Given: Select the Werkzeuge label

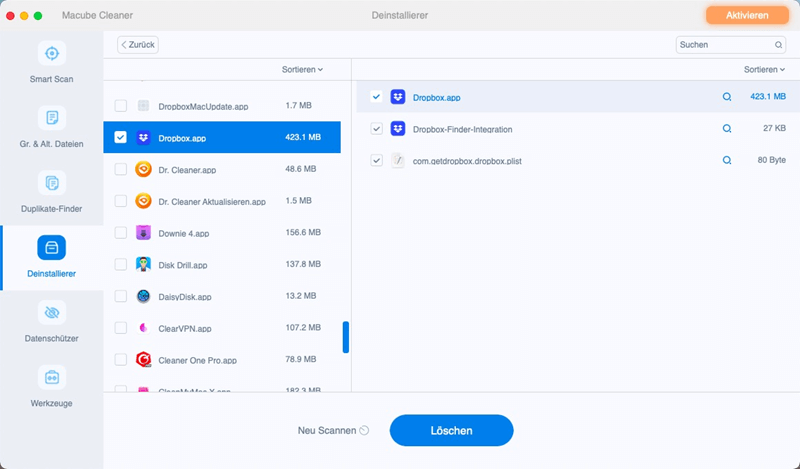Looking at the screenshot, I should 52,403.
